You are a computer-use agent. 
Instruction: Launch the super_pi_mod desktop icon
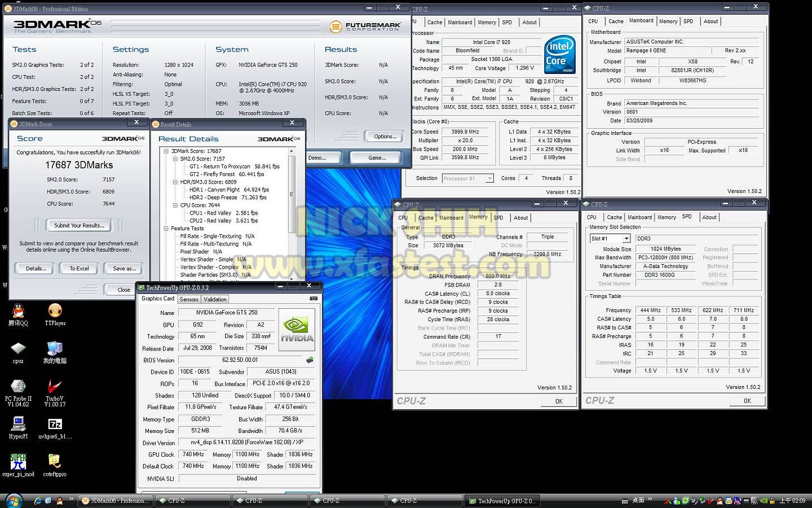click(x=18, y=462)
